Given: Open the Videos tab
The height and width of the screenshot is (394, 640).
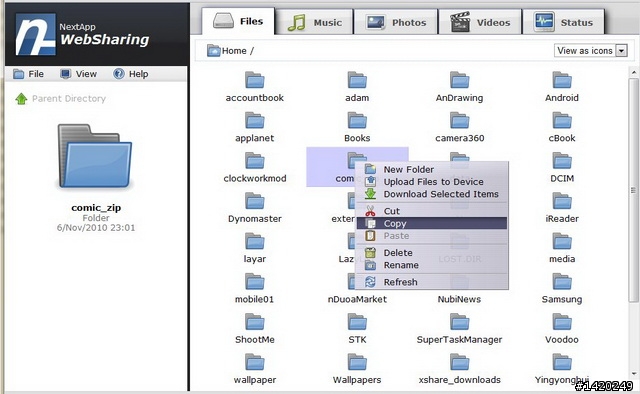Looking at the screenshot, I should 480,22.
